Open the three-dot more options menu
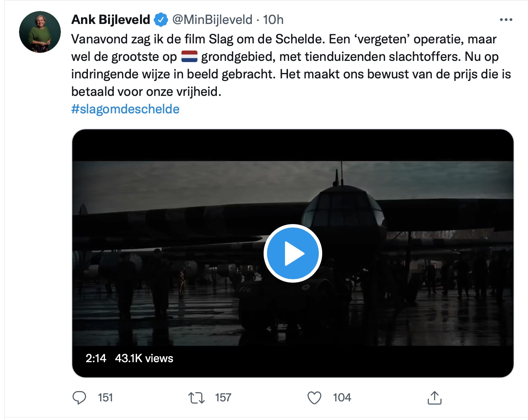Screen dimensions: 528x420 pyautogui.click(x=506, y=20)
